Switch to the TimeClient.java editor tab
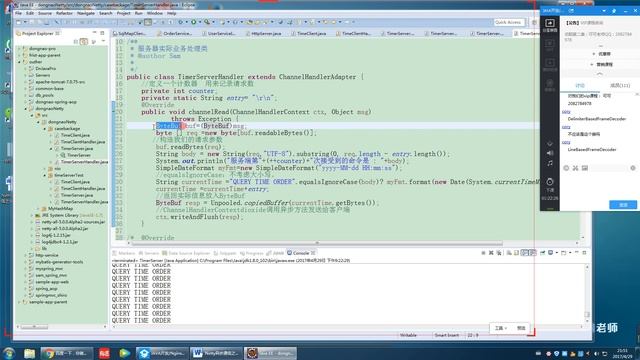 coord(309,33)
